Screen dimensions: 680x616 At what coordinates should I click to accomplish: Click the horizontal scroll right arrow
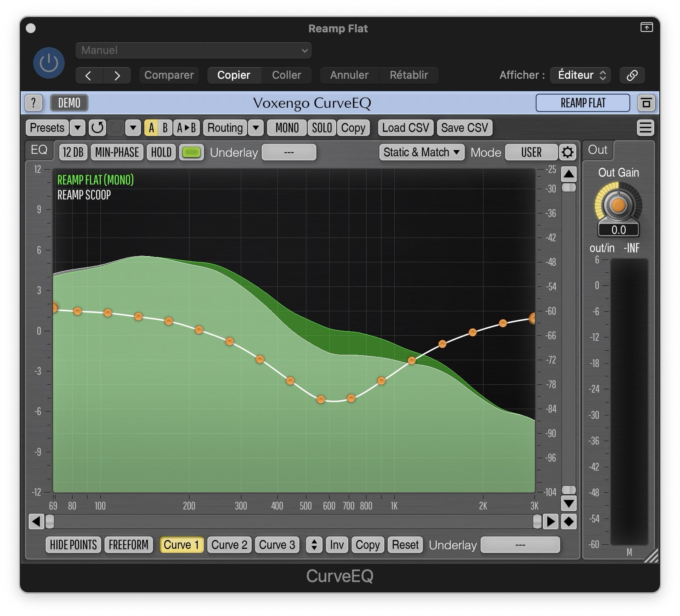pos(551,521)
